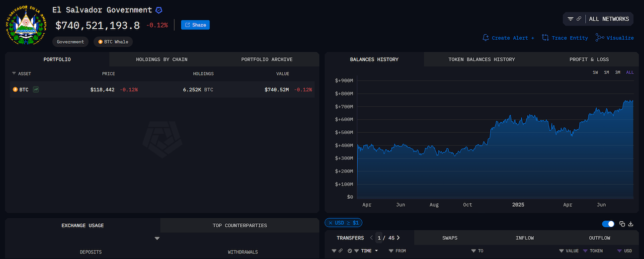This screenshot has height=259, width=644.
Task: Click the El Salvador coat of arms logo
Action: coord(25,26)
